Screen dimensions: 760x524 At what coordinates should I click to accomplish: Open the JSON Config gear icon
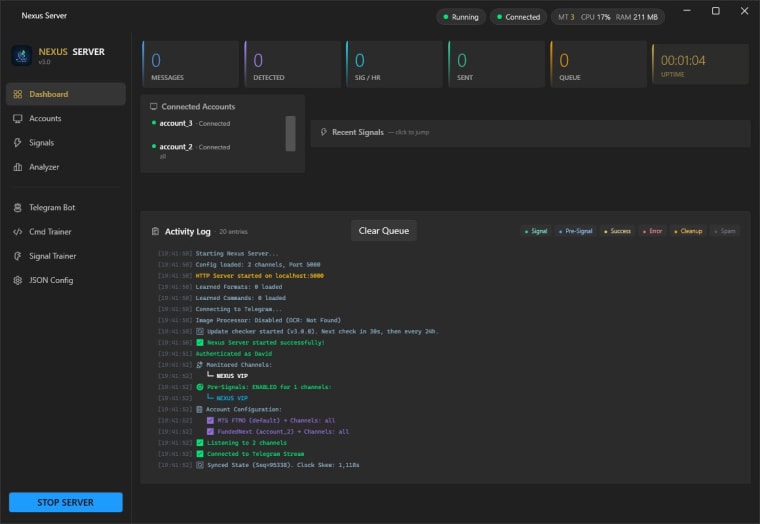(17, 280)
